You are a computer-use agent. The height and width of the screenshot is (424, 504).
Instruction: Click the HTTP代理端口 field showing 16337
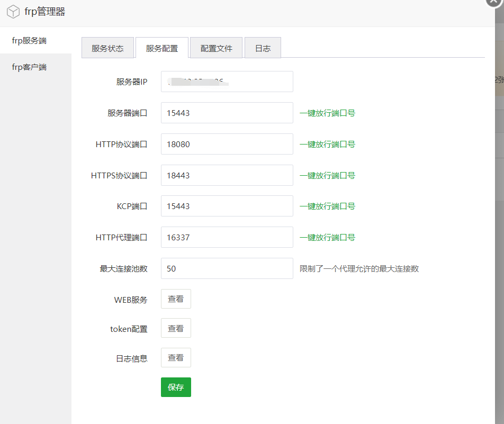(227, 237)
